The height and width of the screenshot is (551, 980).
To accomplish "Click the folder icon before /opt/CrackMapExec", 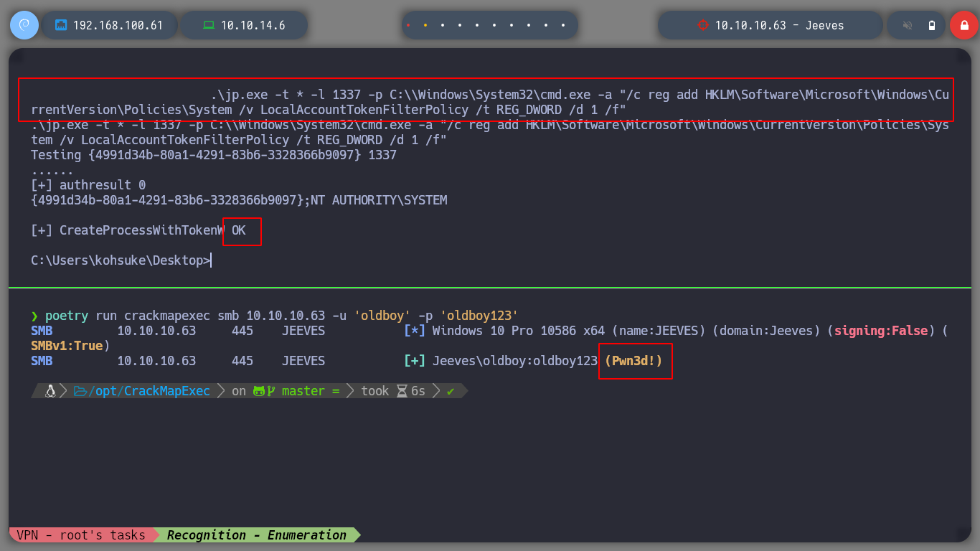I will coord(80,391).
